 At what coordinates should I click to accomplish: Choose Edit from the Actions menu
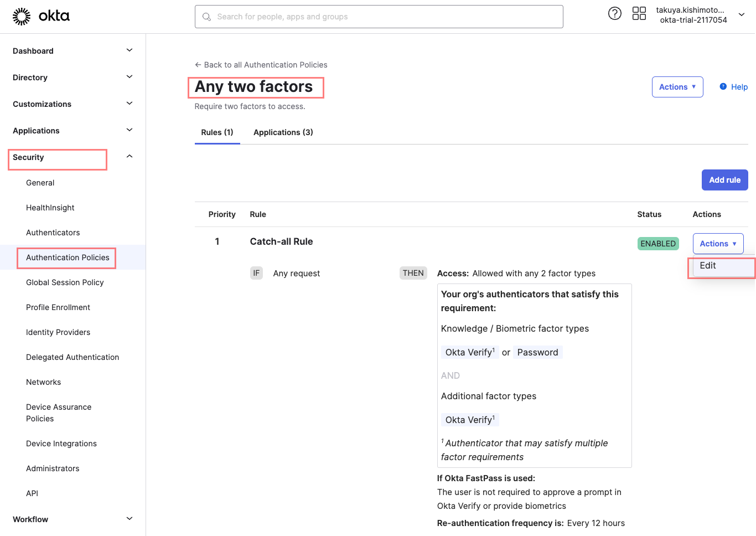point(708,266)
